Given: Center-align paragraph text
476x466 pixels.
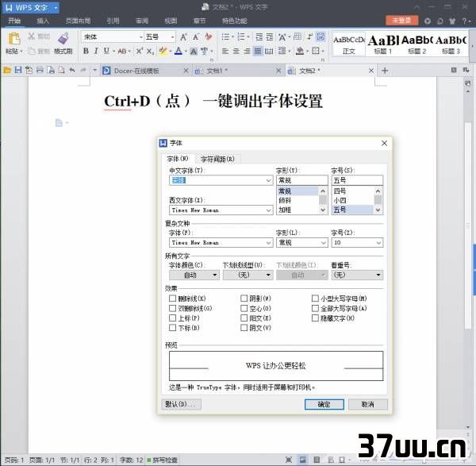Looking at the screenshot, I should coord(236,51).
